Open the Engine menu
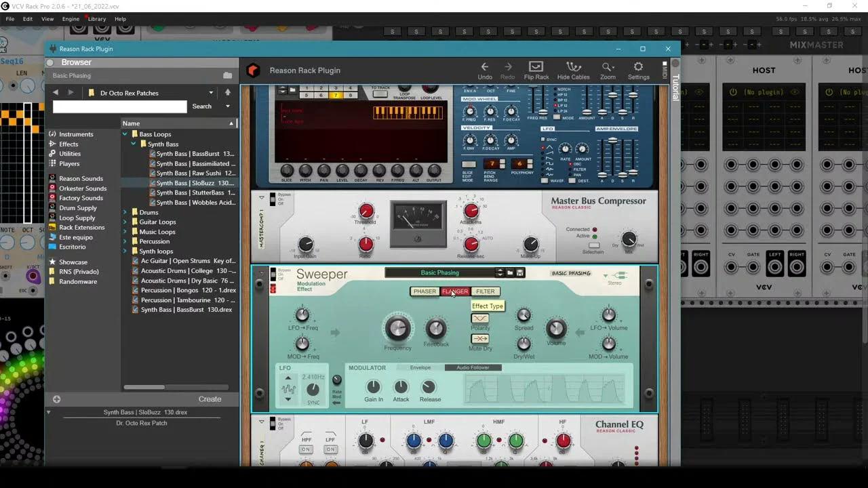This screenshot has height=488, width=868. 71,19
